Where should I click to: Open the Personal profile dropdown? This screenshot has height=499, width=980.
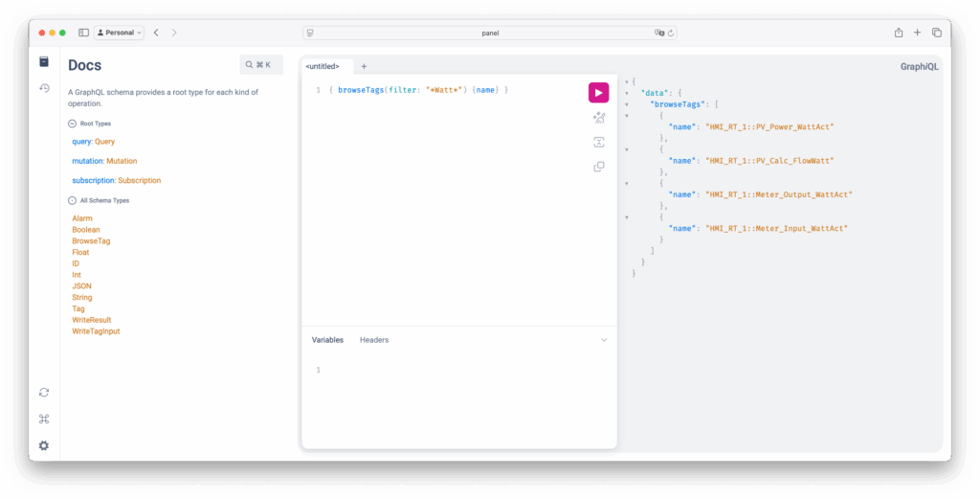(x=119, y=33)
